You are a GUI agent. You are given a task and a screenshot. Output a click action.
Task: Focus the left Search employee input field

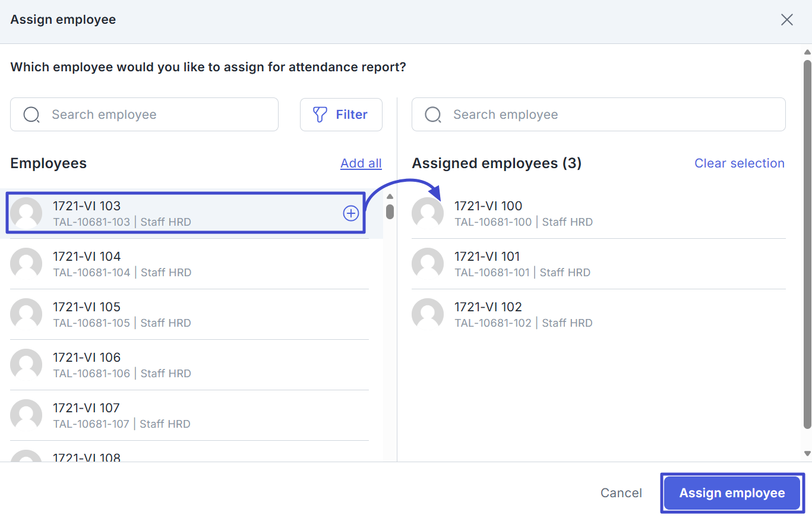click(154, 115)
